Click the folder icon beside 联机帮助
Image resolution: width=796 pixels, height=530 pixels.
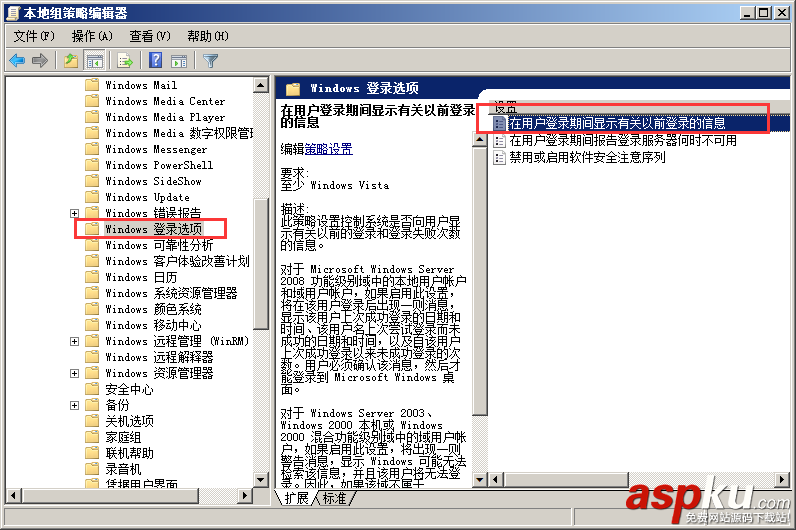coord(92,453)
